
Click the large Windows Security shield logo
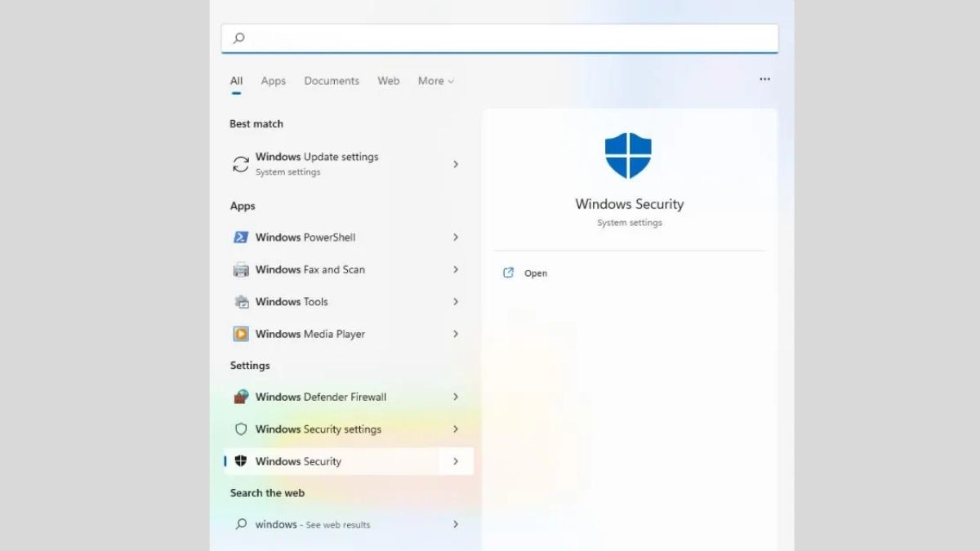(x=629, y=153)
